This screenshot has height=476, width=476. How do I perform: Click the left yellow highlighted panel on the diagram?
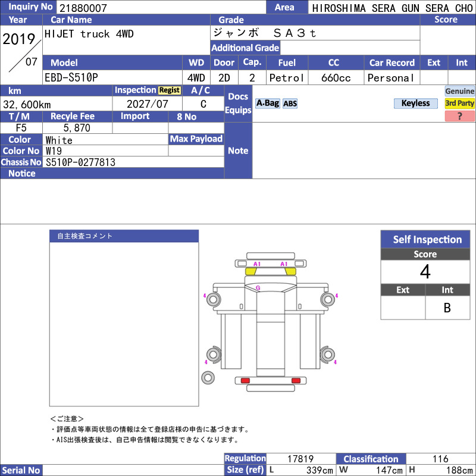pos(250,271)
